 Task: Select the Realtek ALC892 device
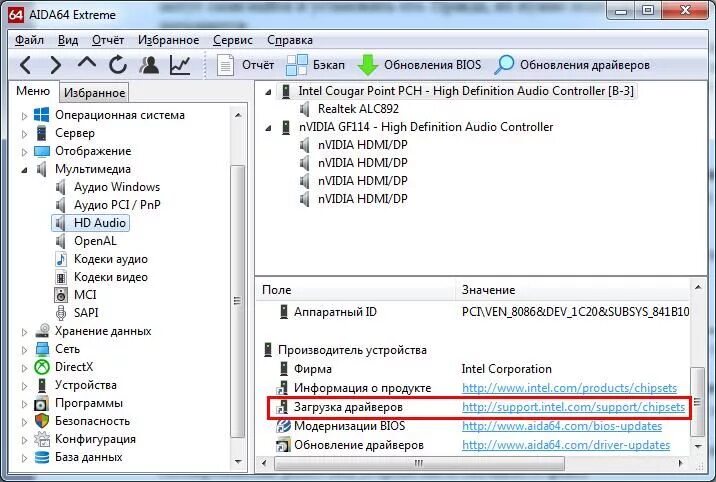tap(358, 109)
